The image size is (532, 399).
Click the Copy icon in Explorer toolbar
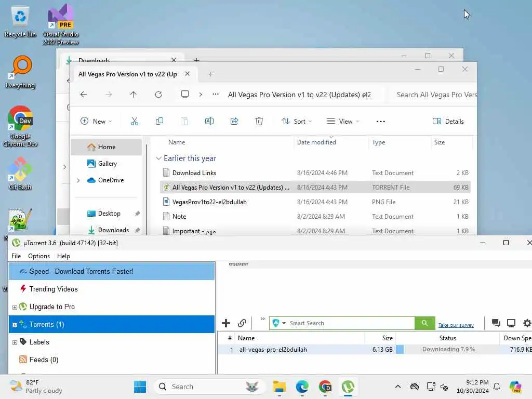coord(159,121)
